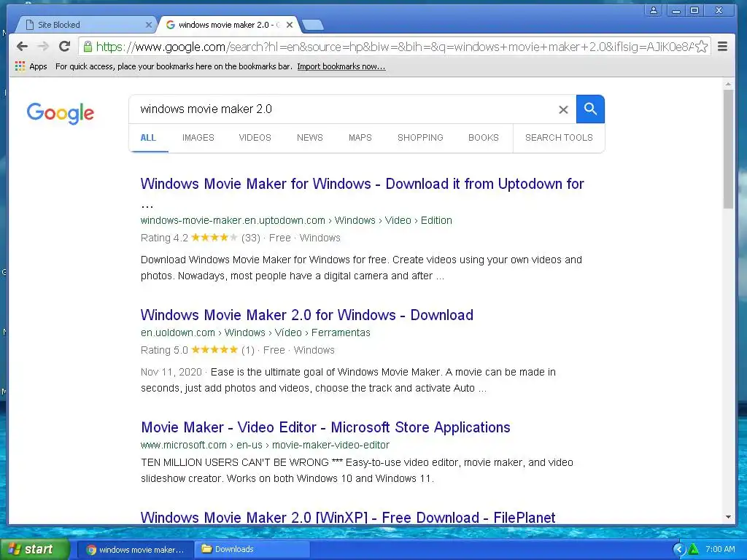Click the green tray notification icon
Screen dimensions: 747x560
pyautogui.click(x=693, y=550)
